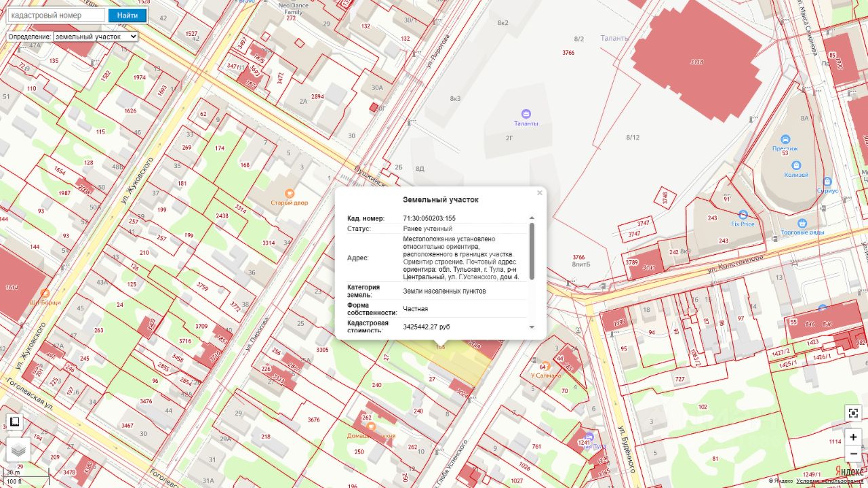Click the Найти search button

pyautogui.click(x=127, y=16)
